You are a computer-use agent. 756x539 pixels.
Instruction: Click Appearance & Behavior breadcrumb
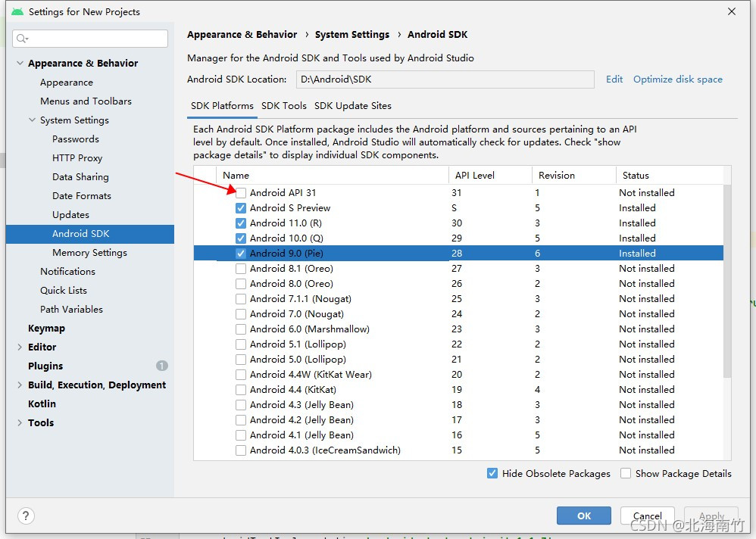click(x=242, y=35)
